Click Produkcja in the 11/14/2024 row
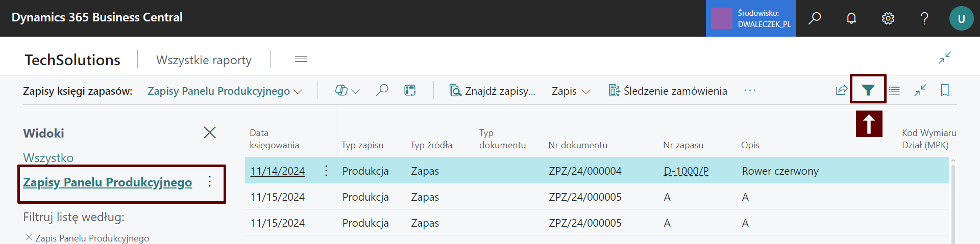Screen dimensions: 980x244 click(365, 171)
